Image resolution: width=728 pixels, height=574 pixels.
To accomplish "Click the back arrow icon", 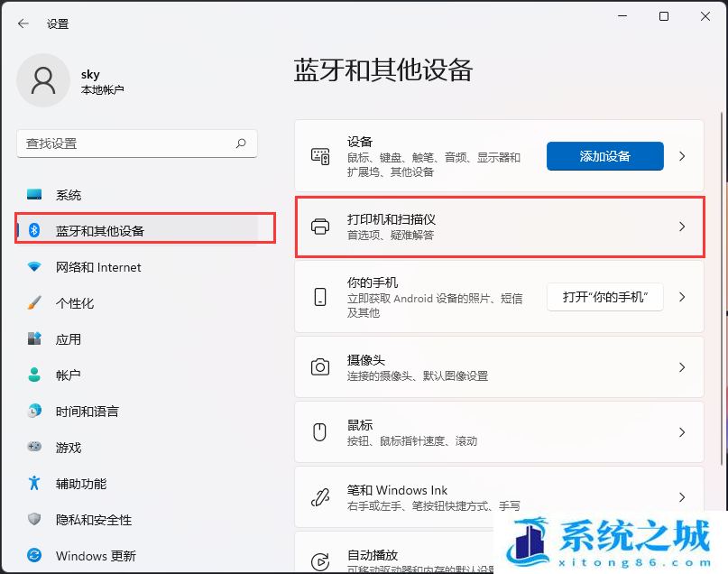I will pos(23,23).
